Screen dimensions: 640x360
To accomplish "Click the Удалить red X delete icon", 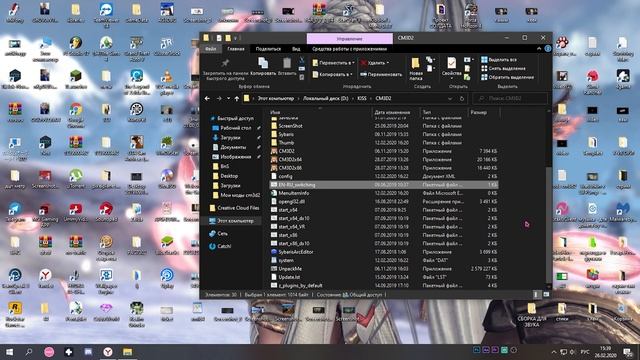I will pos(364,63).
